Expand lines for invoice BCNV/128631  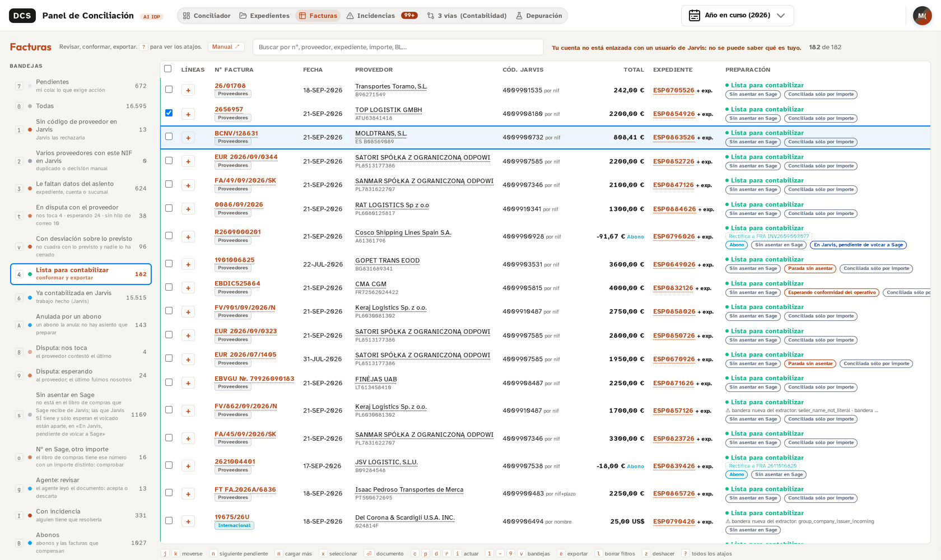tap(188, 138)
